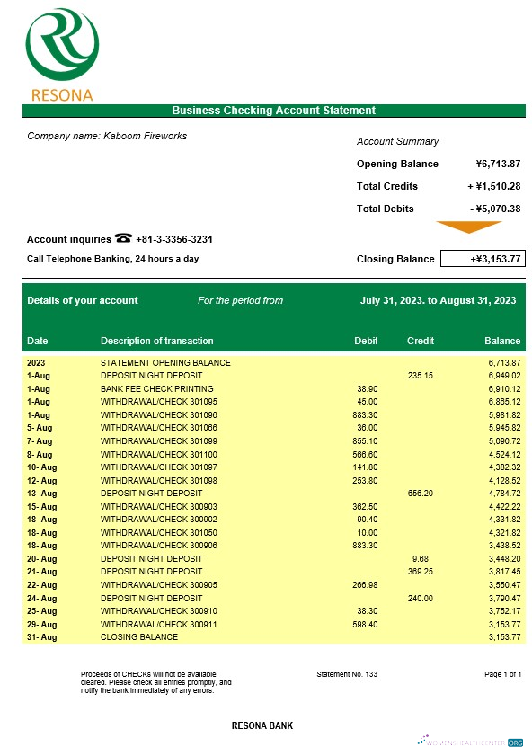The width and height of the screenshot is (532, 756).
Task: Click the telephone icon beside Account inquiries
Action: coord(123,237)
